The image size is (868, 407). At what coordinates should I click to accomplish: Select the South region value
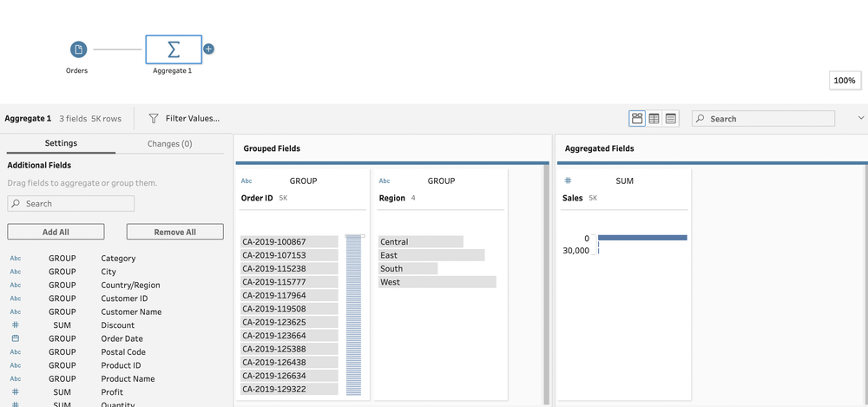click(408, 268)
